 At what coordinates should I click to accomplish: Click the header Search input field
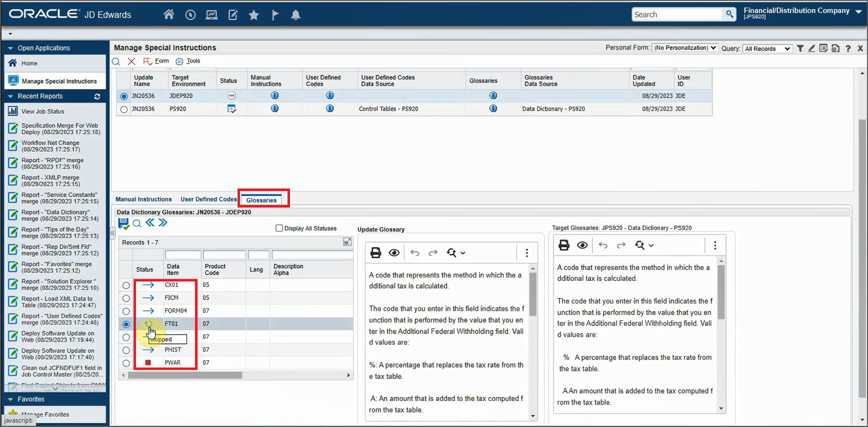click(x=677, y=14)
